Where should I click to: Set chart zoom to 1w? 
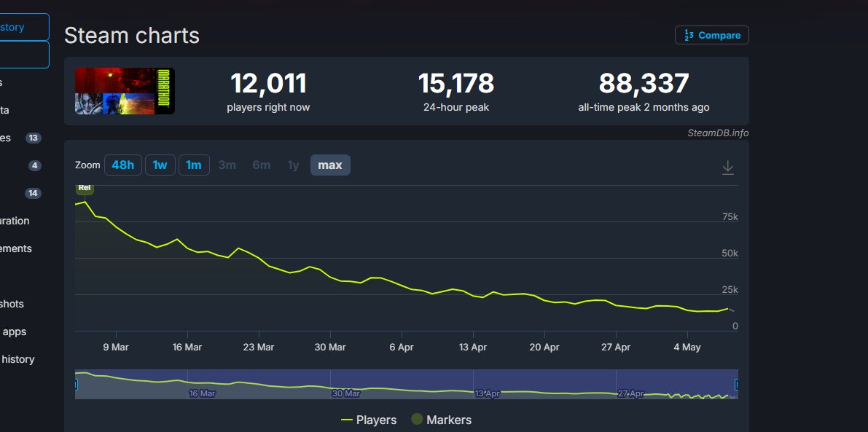click(160, 165)
